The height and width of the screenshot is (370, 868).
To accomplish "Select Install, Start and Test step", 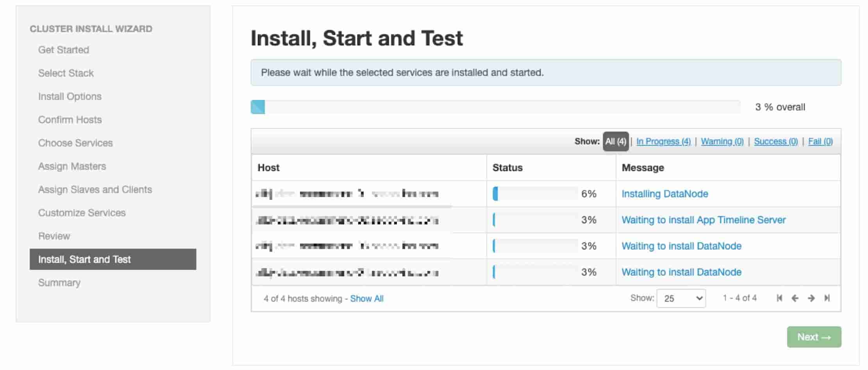I will coord(113,259).
